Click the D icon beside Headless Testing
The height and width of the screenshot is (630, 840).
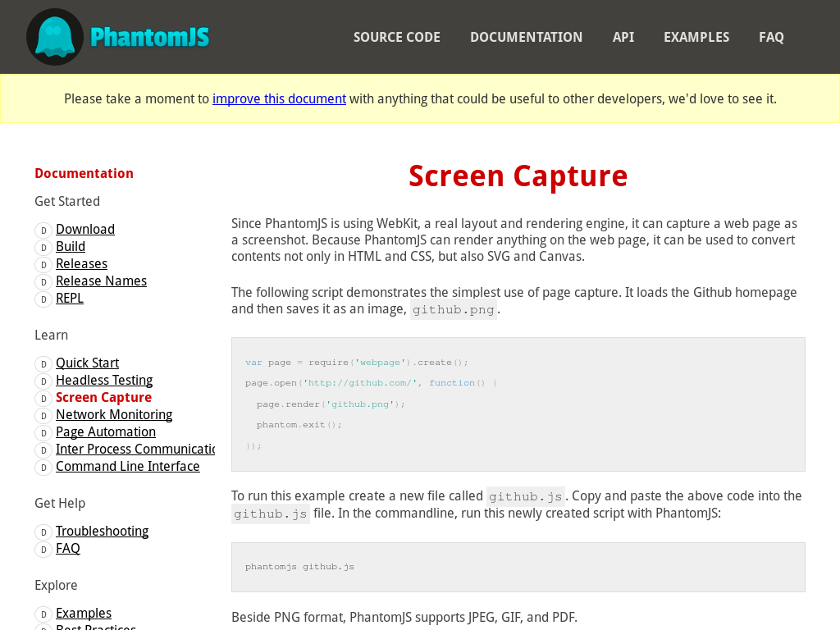(43, 381)
